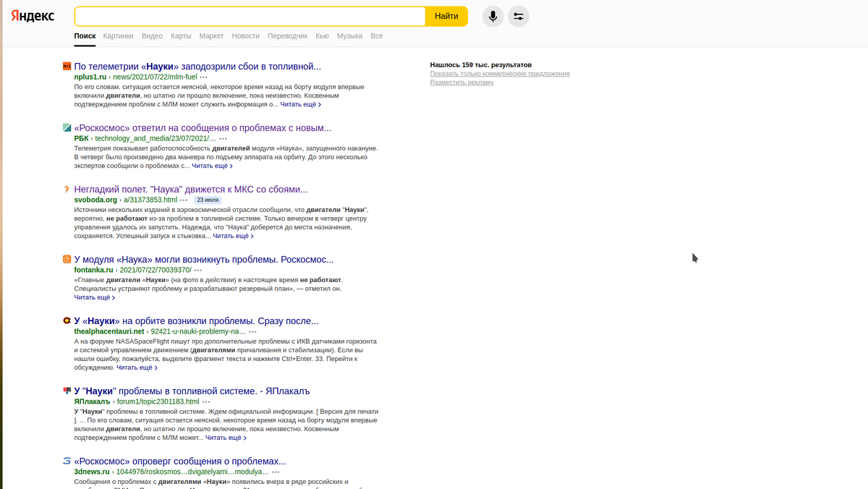Expand 'Читать ещё' in nplus1.ru snippet
The height and width of the screenshot is (489, 868).
click(300, 104)
